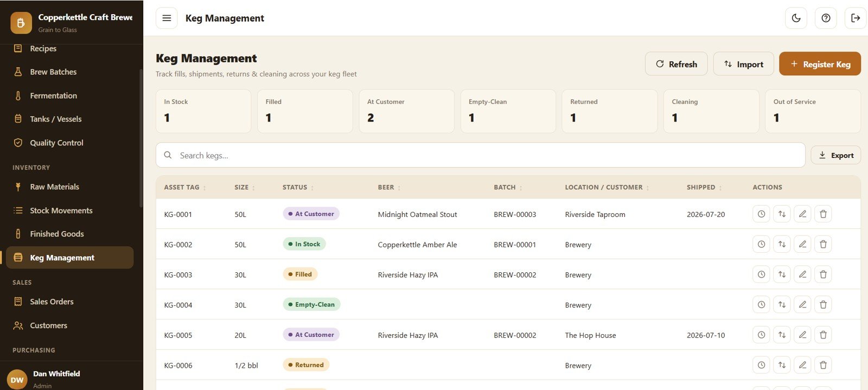Click the sidebar vertical scrollbar
This screenshot has width=868, height=390.
(x=141, y=138)
